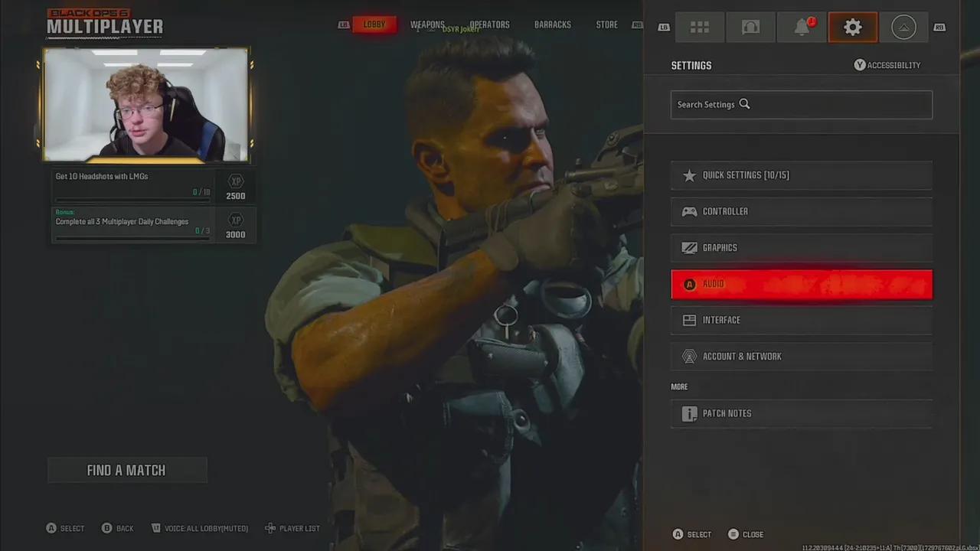Click the webcam overlay thumbnail
980x551 pixels.
[x=145, y=106]
